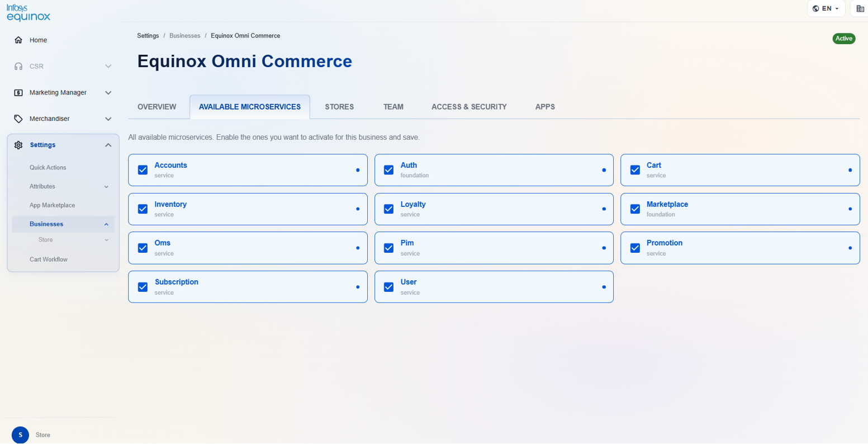This screenshot has height=444, width=868.
Task: Click the Settings gear icon
Action: click(x=18, y=145)
